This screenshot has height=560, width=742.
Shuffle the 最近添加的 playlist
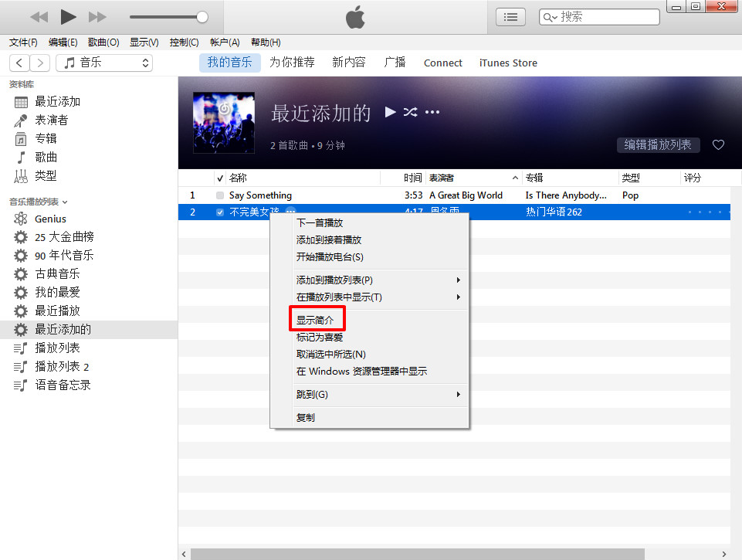pyautogui.click(x=410, y=112)
